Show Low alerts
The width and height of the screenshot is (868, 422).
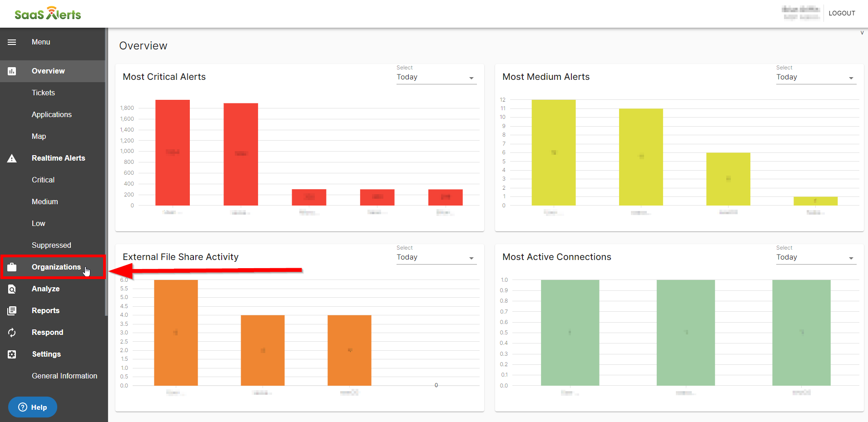click(x=53, y=224)
